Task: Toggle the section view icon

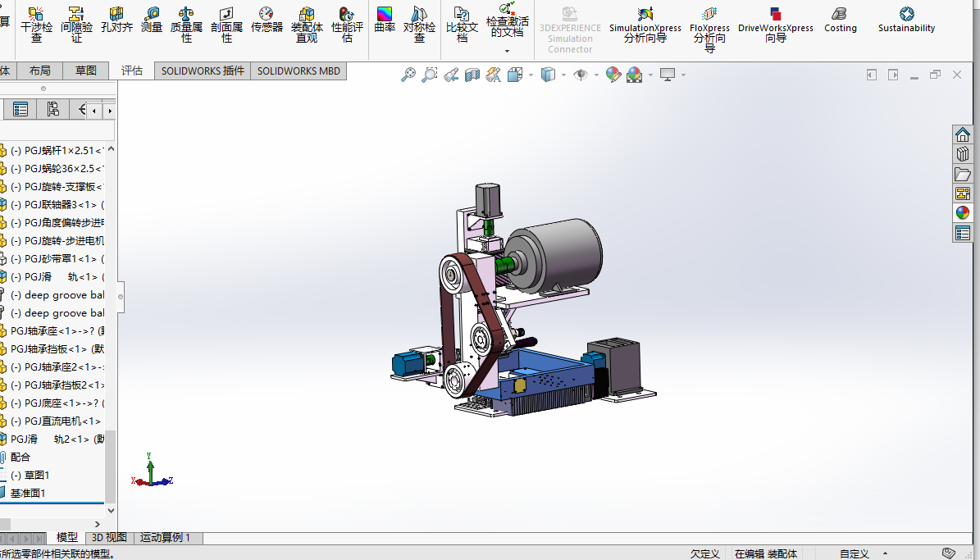Action: tap(472, 75)
